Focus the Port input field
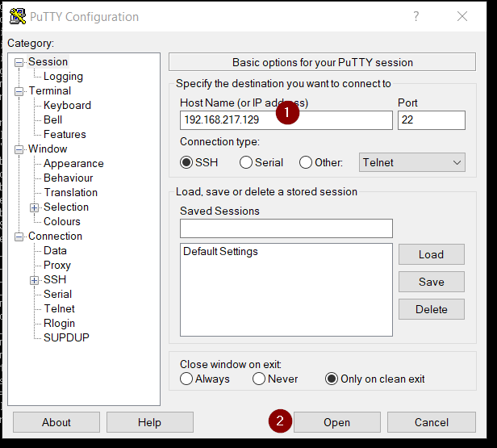Viewport: 497px width, 448px height. point(432,120)
